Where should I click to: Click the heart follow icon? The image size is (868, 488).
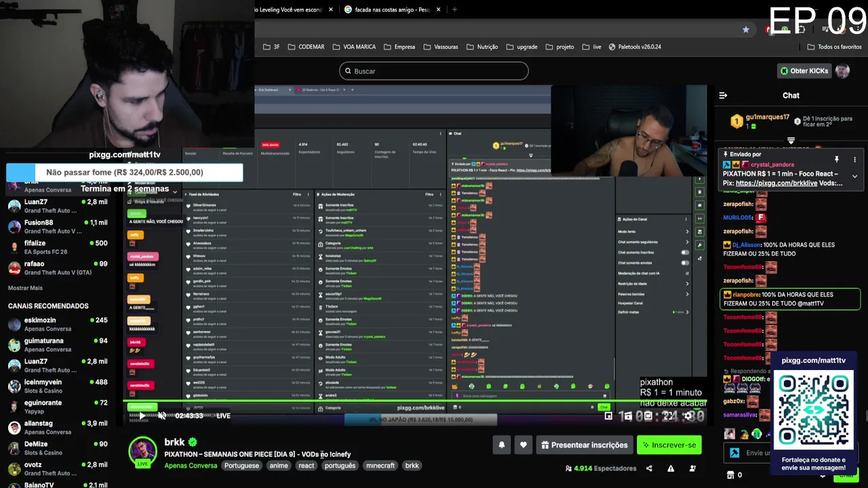point(523,445)
